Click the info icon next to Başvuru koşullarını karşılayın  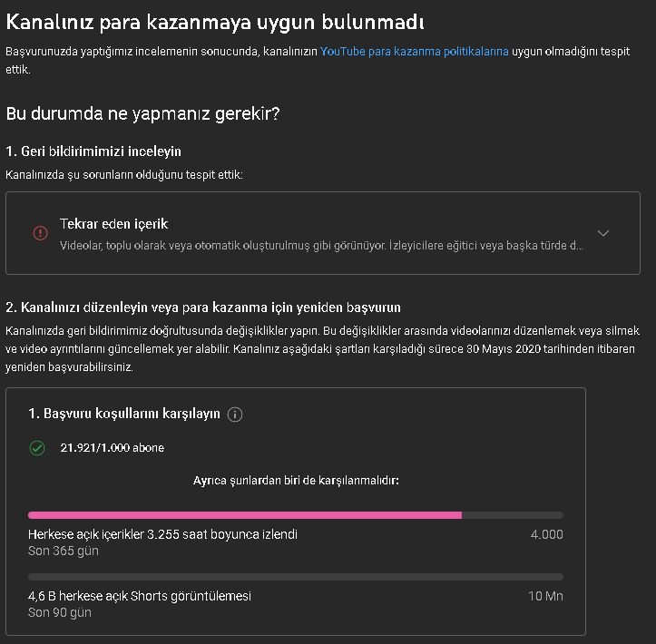click(x=235, y=415)
